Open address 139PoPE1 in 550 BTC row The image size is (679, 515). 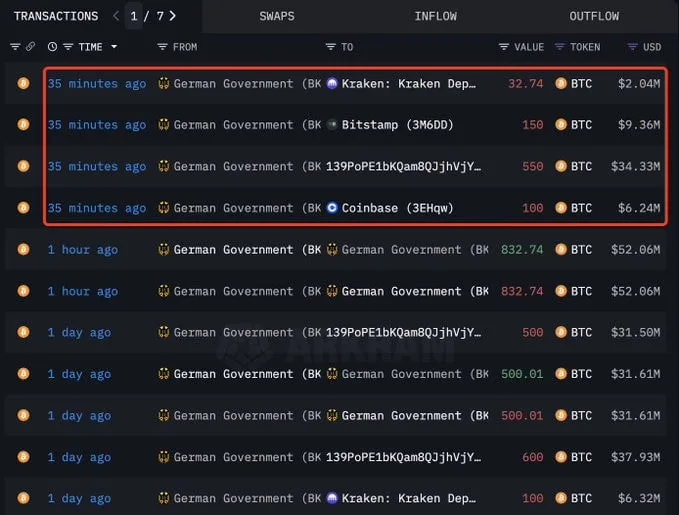[x=403, y=167]
